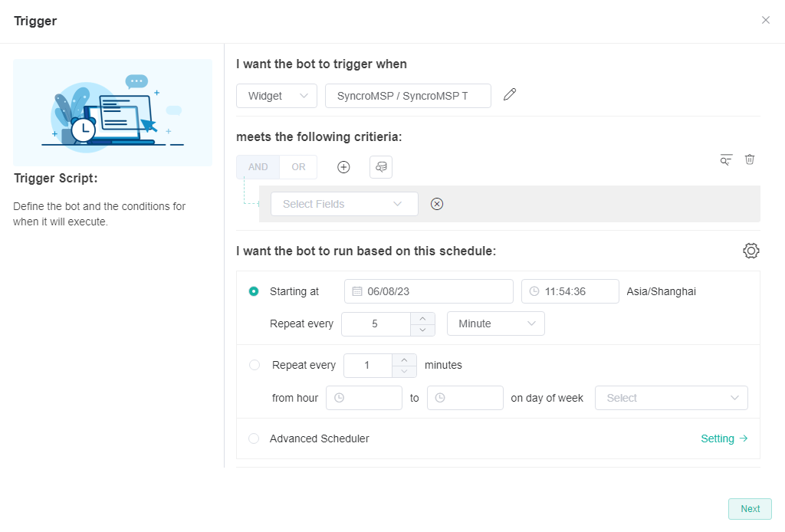
Task: Choose the Advanced Scheduler radio option
Action: pos(254,438)
